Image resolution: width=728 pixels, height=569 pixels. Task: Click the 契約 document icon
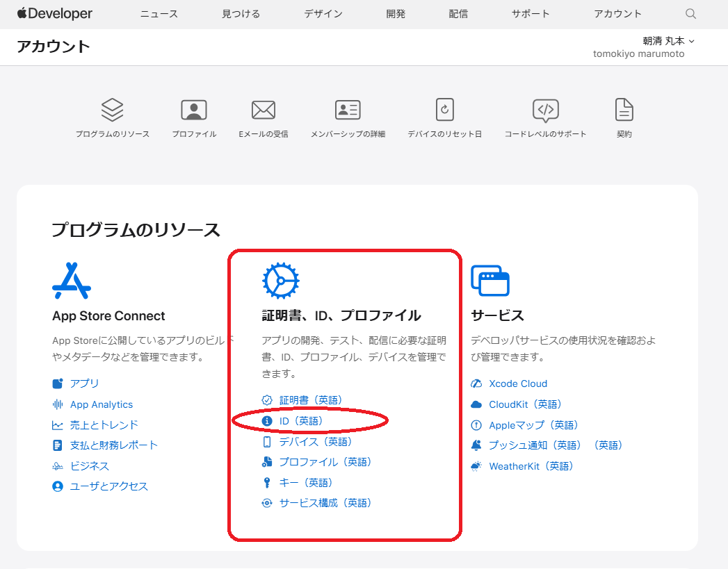624,110
